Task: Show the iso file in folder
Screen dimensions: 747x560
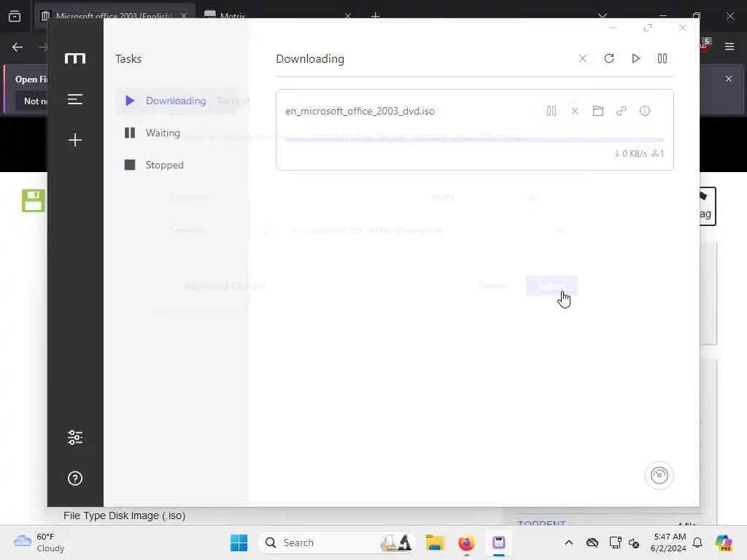Action: [x=598, y=111]
